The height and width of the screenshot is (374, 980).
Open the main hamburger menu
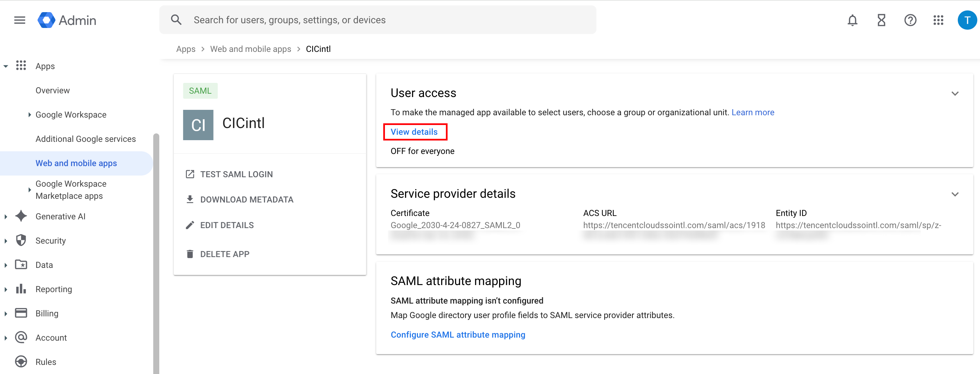[x=20, y=20]
